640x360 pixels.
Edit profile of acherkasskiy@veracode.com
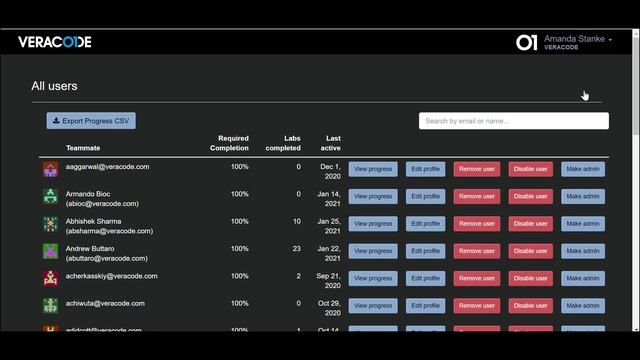[x=425, y=278]
